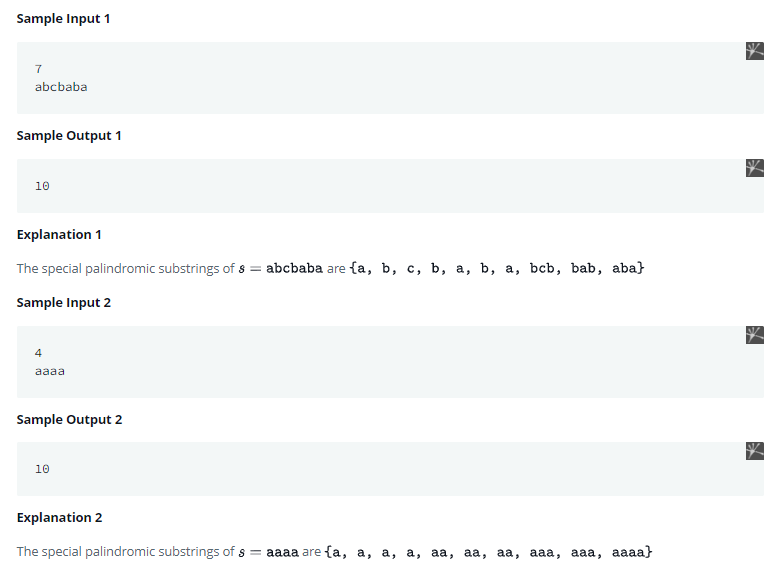Image resolution: width=782 pixels, height=563 pixels.
Task: Click the 'Sample Input 1' heading
Action: tap(63, 19)
